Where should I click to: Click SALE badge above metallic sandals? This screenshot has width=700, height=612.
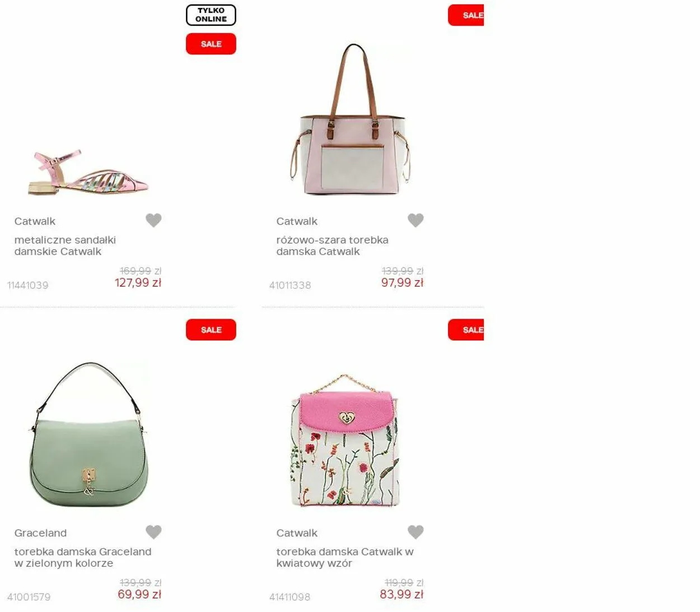(211, 44)
